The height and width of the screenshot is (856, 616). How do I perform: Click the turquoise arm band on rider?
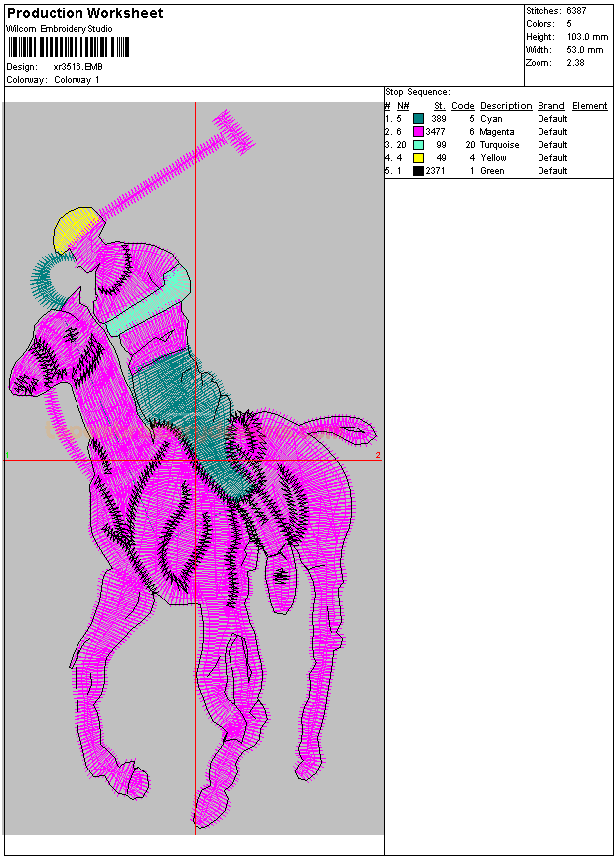click(x=148, y=301)
